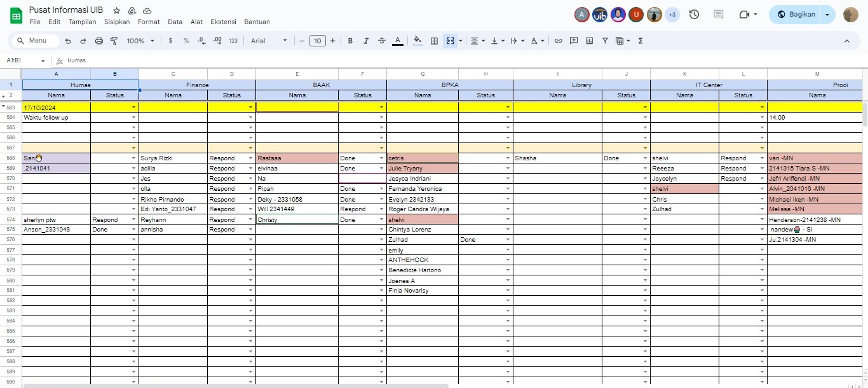The image size is (868, 388).
Task: Open version history clock icon
Action: click(694, 15)
